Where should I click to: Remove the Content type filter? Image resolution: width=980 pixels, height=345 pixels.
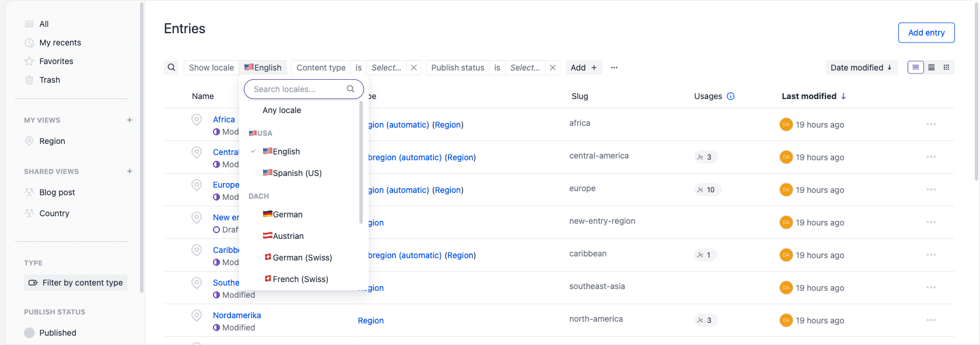[x=414, y=68]
